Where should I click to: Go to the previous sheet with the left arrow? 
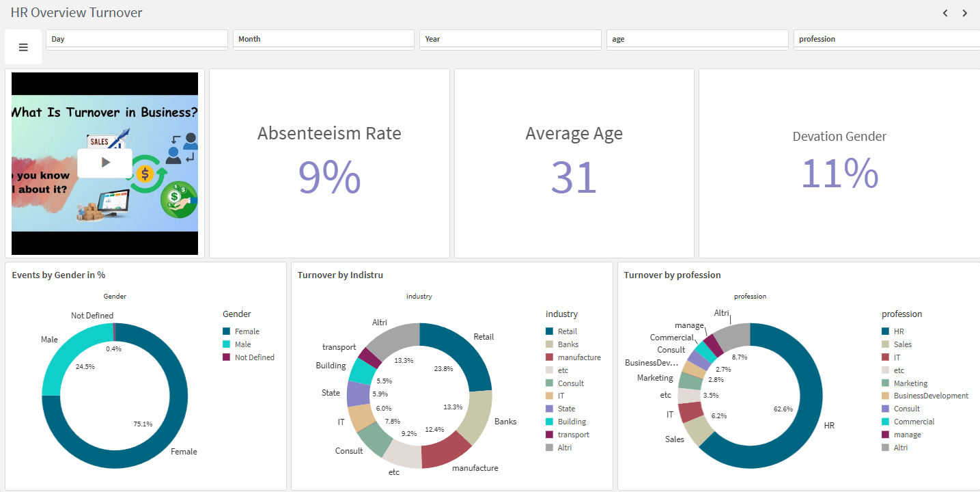pos(945,12)
